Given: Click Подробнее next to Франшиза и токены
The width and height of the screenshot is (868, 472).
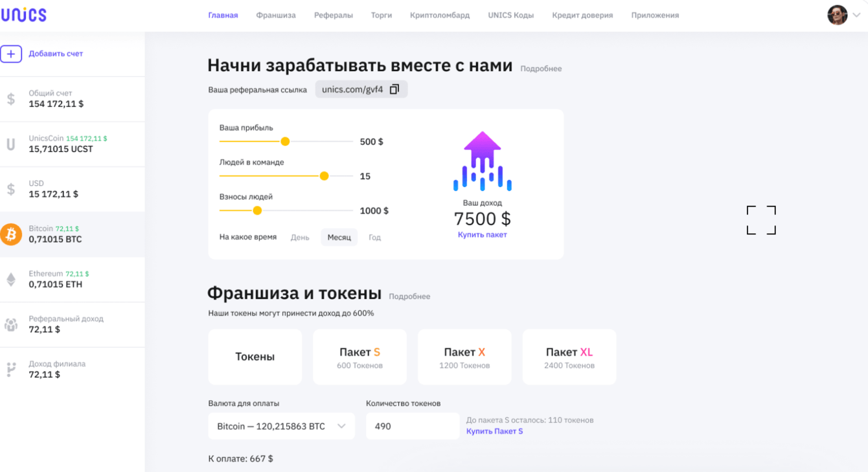Looking at the screenshot, I should (409, 297).
